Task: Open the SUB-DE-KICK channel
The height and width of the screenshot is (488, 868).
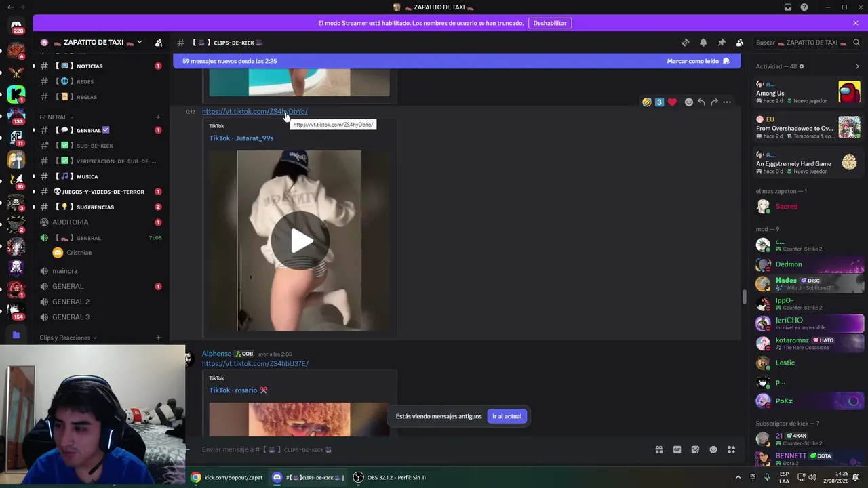Action: (x=100, y=146)
